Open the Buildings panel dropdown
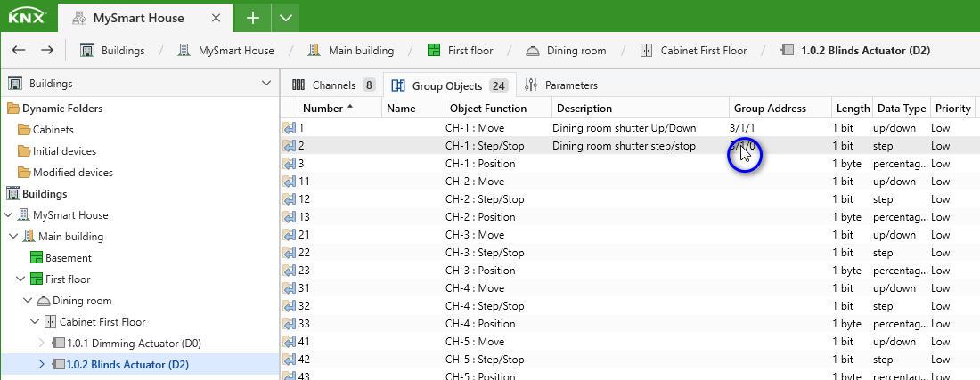This screenshot has height=380, width=980. (267, 83)
